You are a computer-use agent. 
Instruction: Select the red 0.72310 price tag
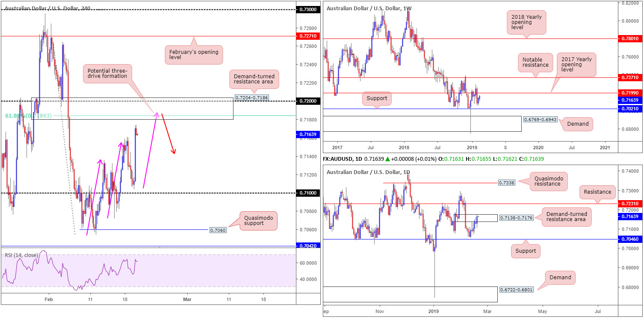pos(631,204)
